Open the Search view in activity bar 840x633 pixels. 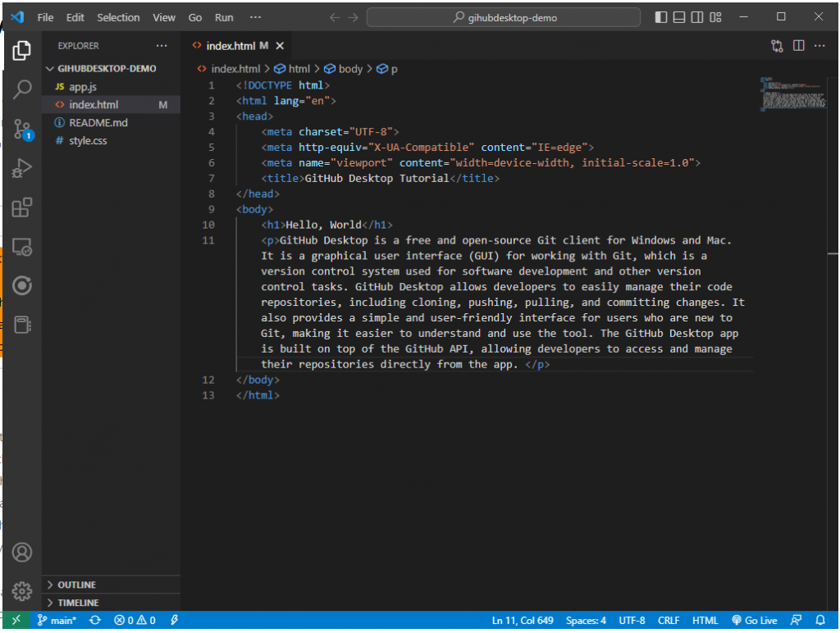tap(22, 89)
